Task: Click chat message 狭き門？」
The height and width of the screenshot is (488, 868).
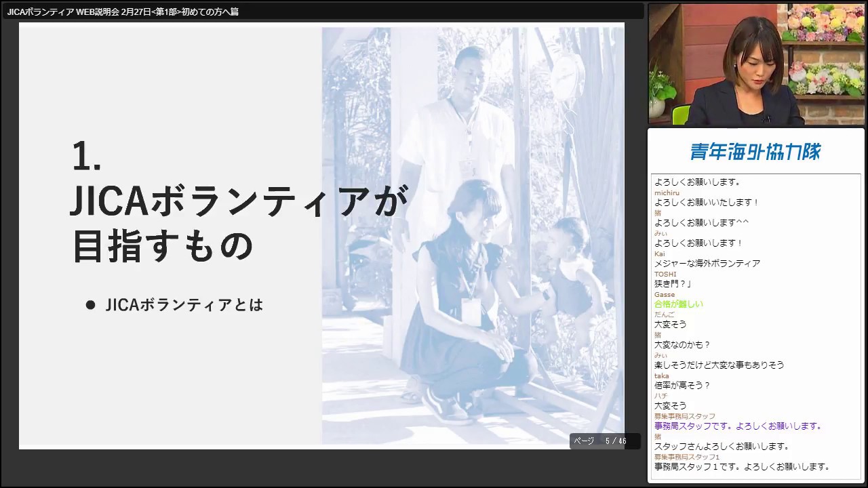Action: coord(673,283)
